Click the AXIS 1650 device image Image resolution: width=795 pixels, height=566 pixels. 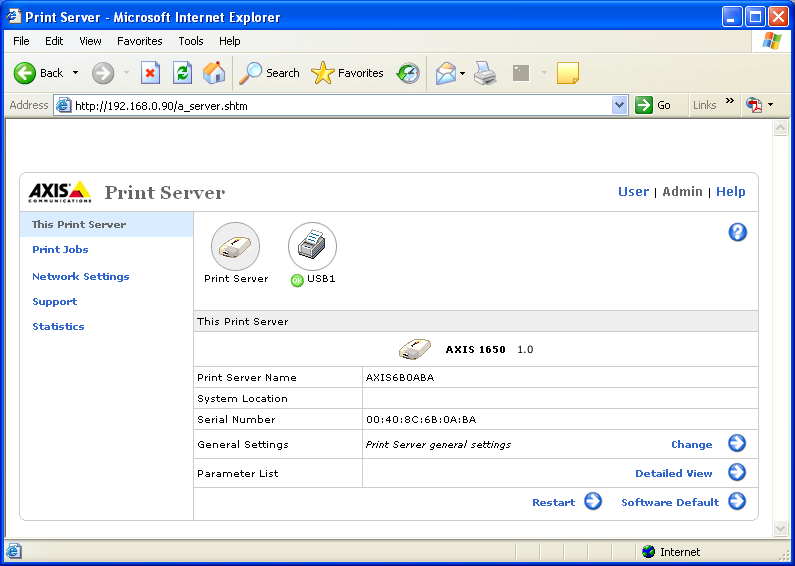[415, 349]
